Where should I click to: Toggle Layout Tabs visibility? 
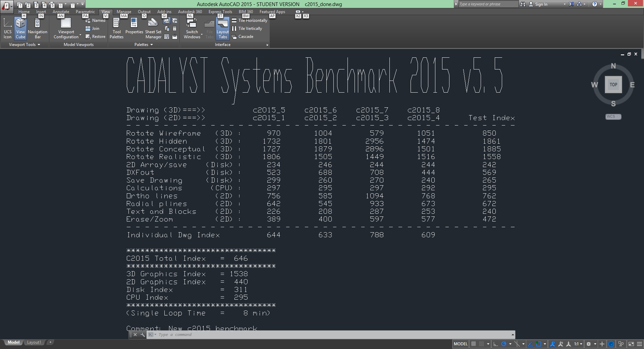[x=223, y=29]
